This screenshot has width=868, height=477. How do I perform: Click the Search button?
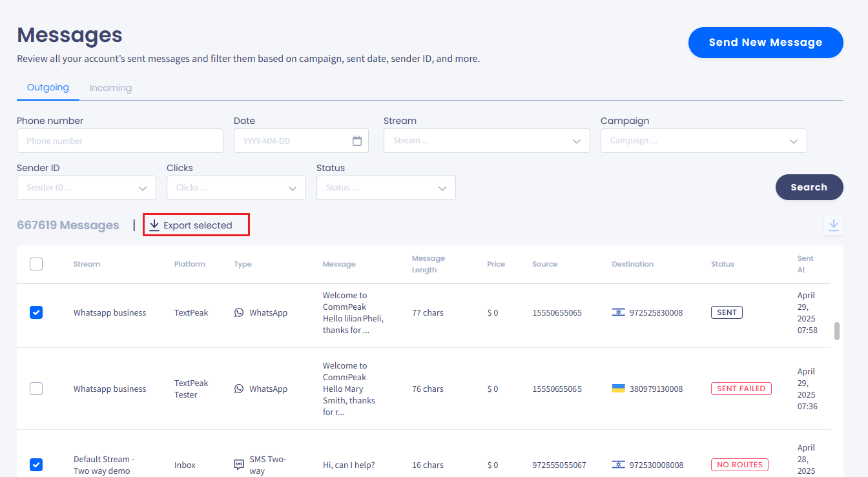809,187
